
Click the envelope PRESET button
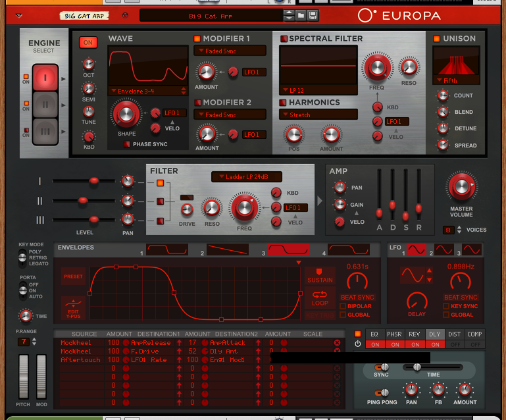[73, 276]
